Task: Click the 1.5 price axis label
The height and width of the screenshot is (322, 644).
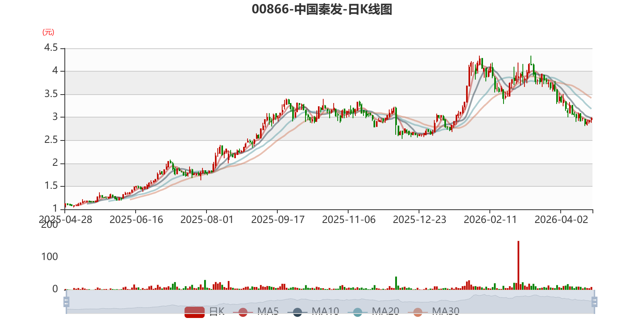Action: (x=51, y=186)
